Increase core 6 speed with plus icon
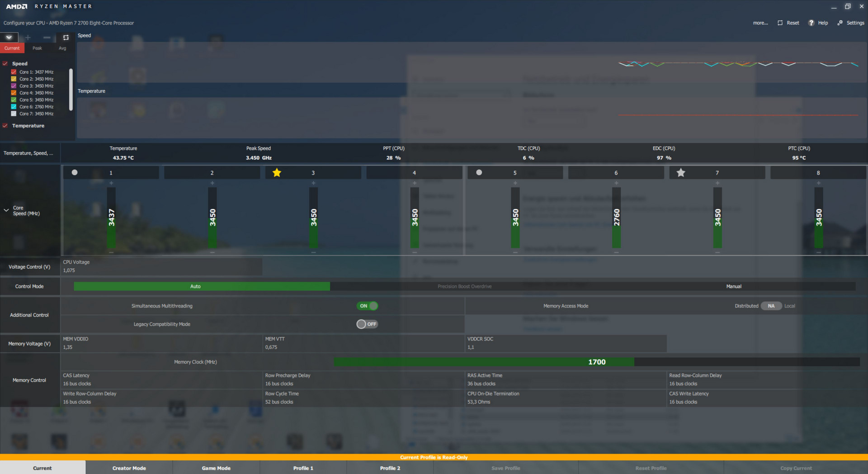The image size is (868, 474). [x=616, y=183]
